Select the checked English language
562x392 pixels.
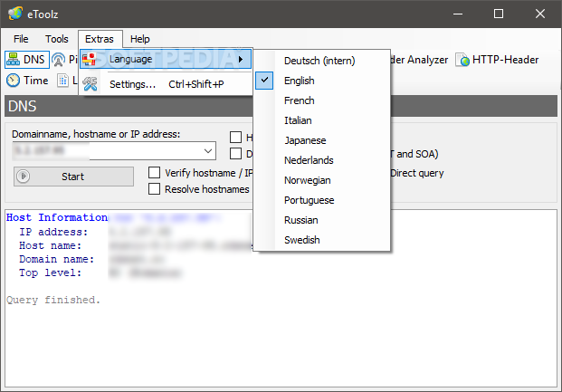pos(321,81)
